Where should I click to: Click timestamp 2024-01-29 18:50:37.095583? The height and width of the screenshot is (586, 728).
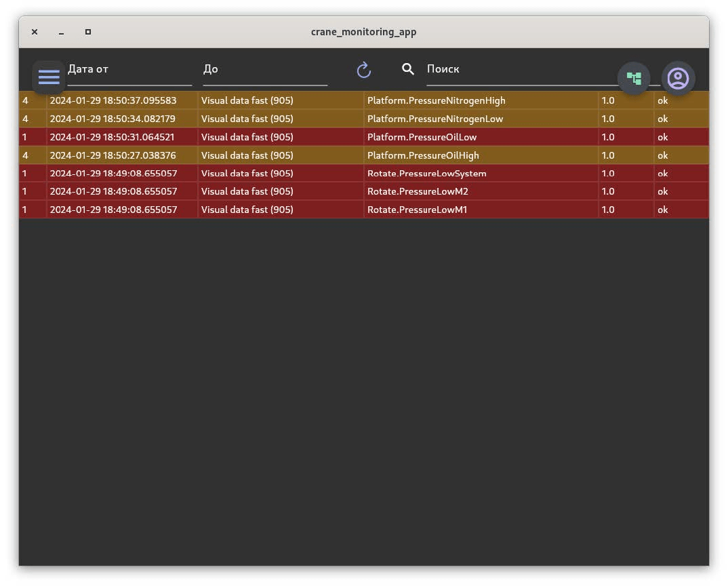pyautogui.click(x=113, y=100)
